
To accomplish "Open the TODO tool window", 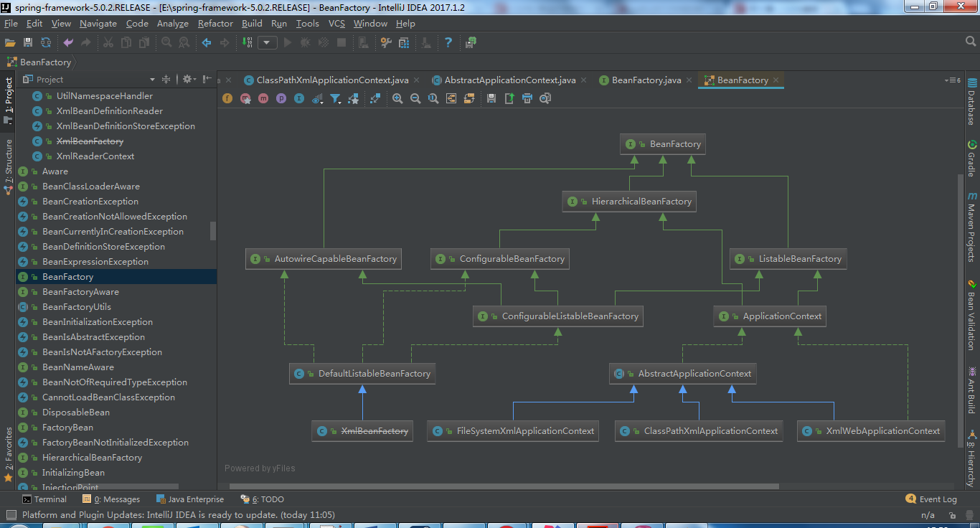I will pyautogui.click(x=263, y=499).
